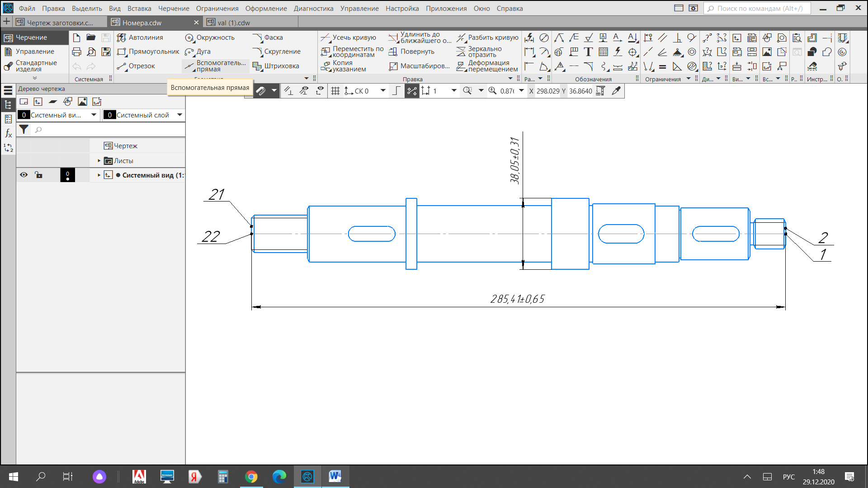Select the Отрезок line segment tool
Screen dimensions: 868x488
tap(136, 66)
